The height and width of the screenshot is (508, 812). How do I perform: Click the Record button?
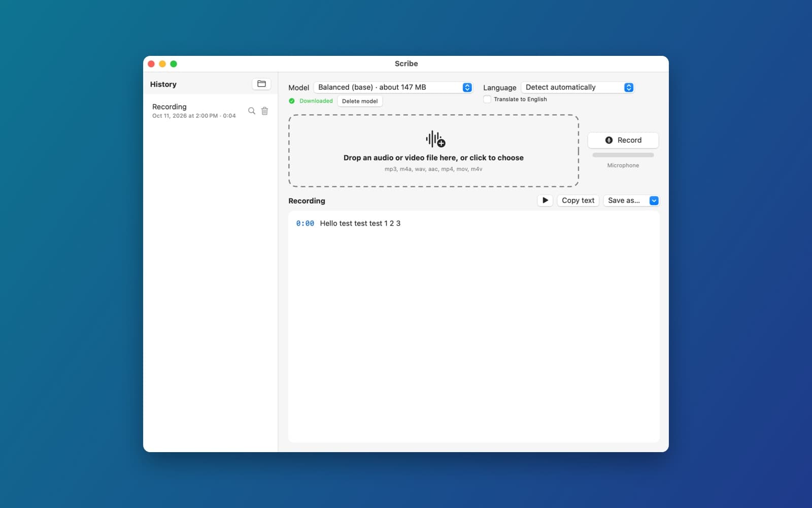[623, 140]
